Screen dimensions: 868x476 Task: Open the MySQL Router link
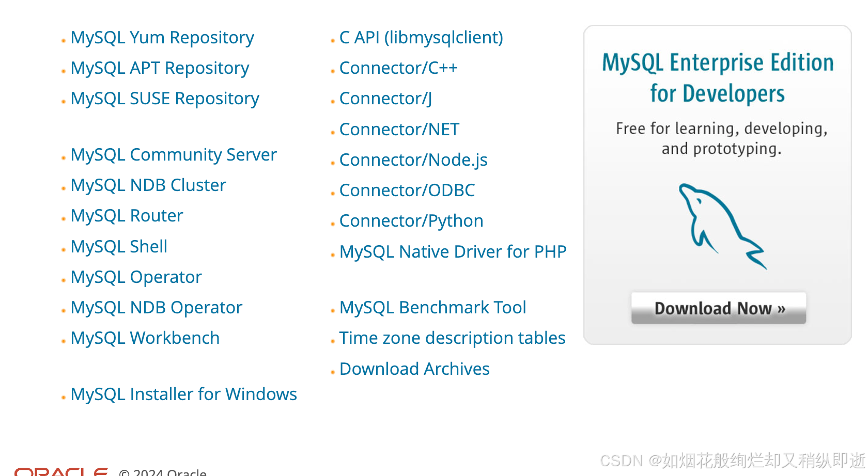(x=127, y=216)
